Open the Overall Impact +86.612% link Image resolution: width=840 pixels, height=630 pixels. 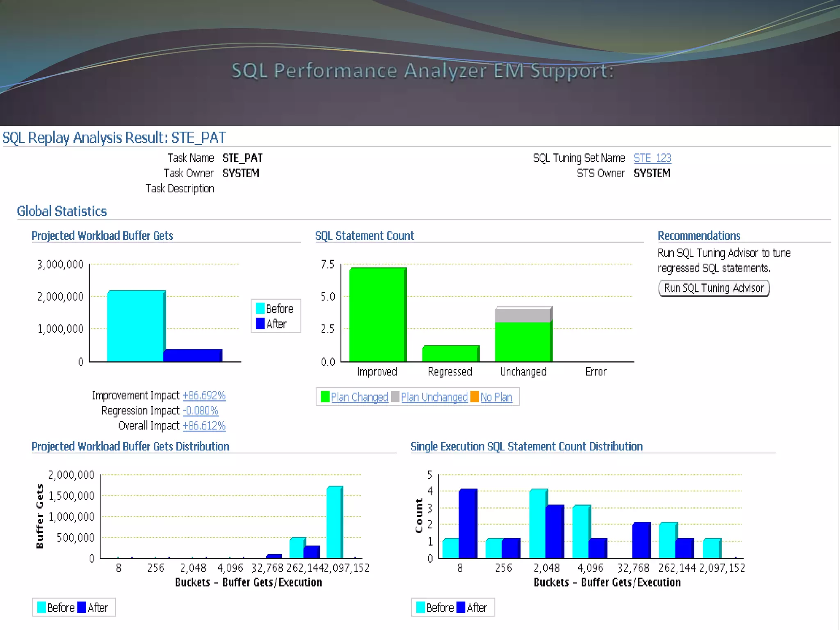(204, 426)
